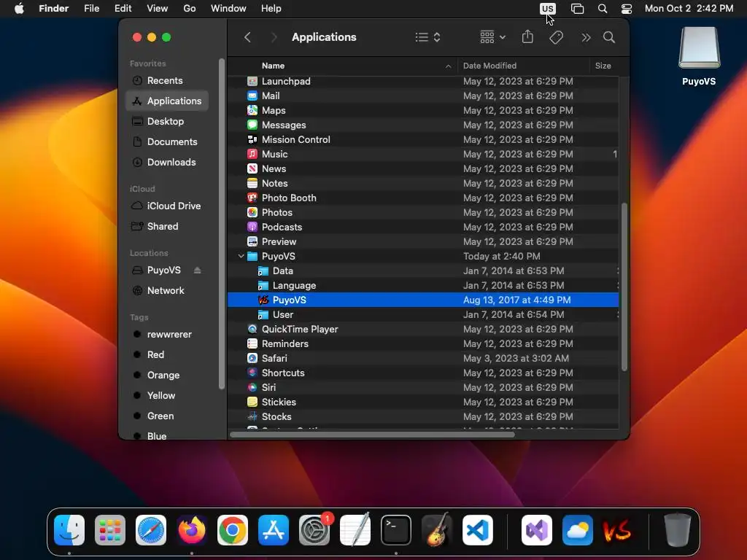Select the Safari app row
The height and width of the screenshot is (560, 747).
[x=423, y=359]
